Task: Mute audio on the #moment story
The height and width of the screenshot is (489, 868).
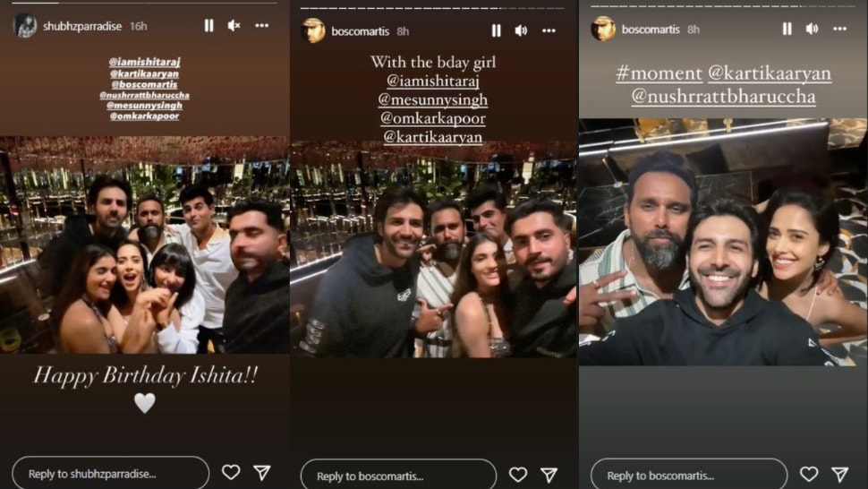Action: [x=813, y=29]
